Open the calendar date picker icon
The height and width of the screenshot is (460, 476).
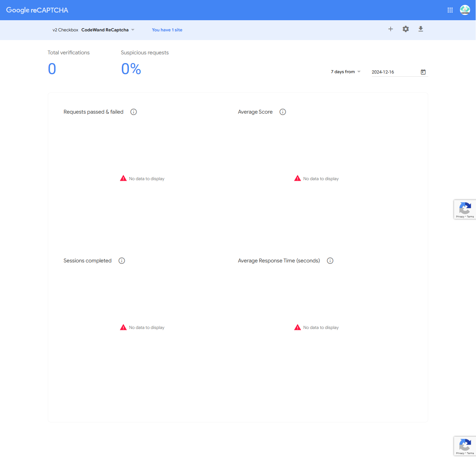tap(423, 72)
